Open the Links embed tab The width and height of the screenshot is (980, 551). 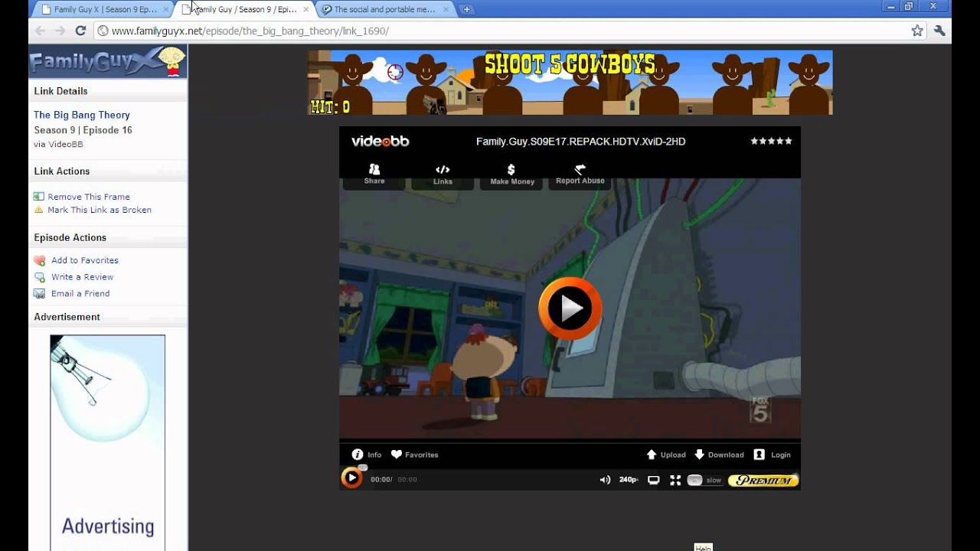[443, 175]
